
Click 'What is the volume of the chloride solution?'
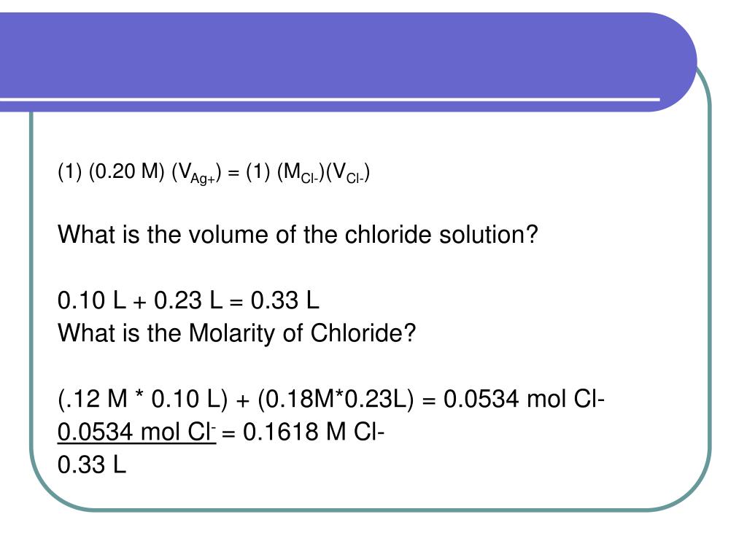pos(298,234)
